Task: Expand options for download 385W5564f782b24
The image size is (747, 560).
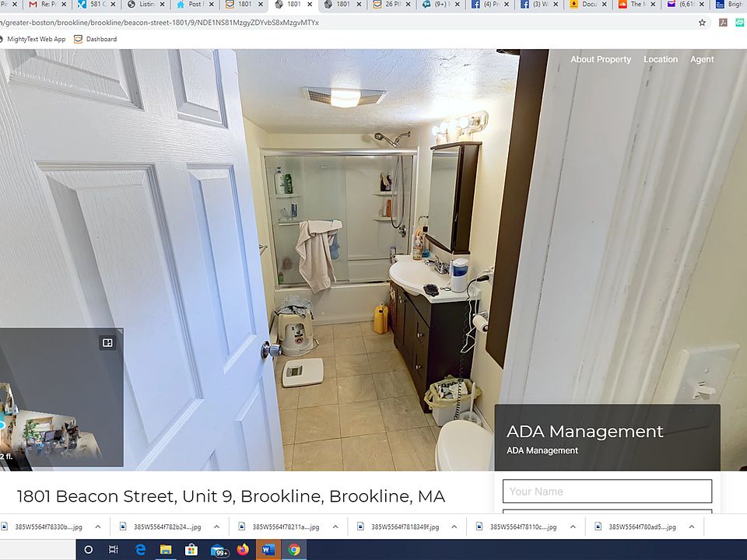Action: pos(217,527)
